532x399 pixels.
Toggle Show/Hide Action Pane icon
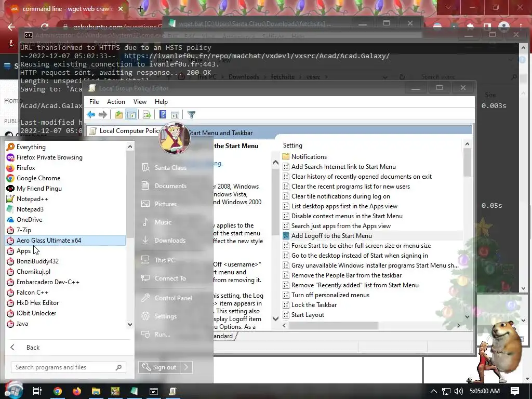click(x=175, y=115)
